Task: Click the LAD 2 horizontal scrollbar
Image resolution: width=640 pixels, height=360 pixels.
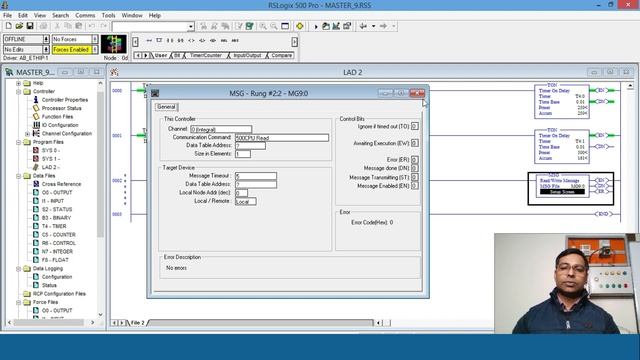Action: 261,323
